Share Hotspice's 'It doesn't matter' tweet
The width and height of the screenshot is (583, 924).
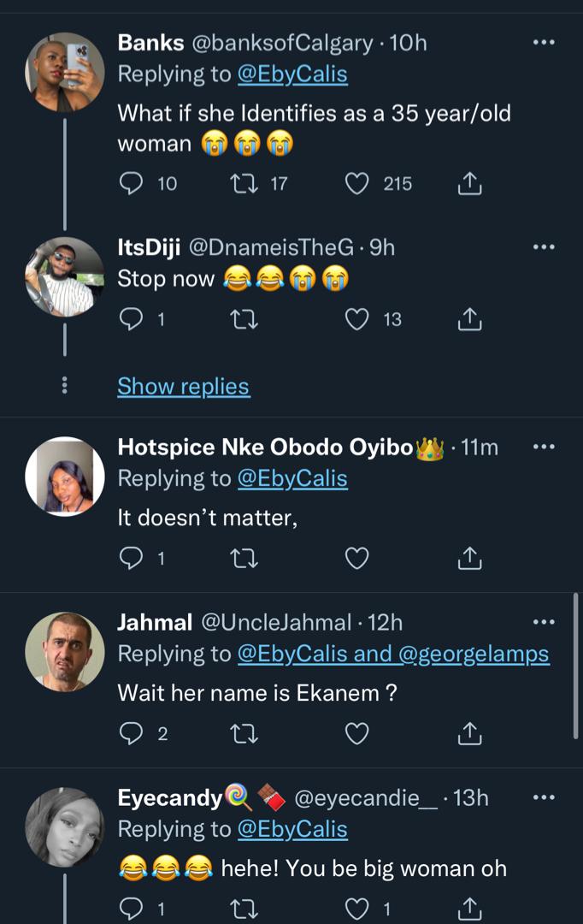pos(470,559)
